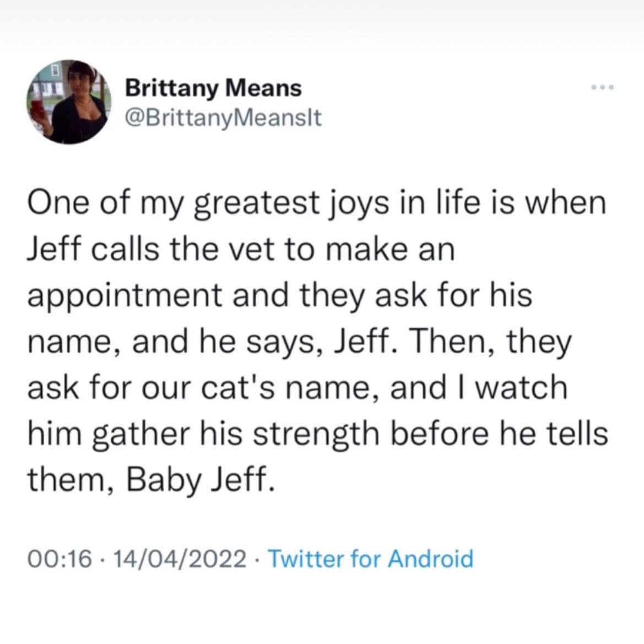Viewport: 644px width, 644px height.
Task: Open the Brittany Means display name link
Action: [214, 88]
